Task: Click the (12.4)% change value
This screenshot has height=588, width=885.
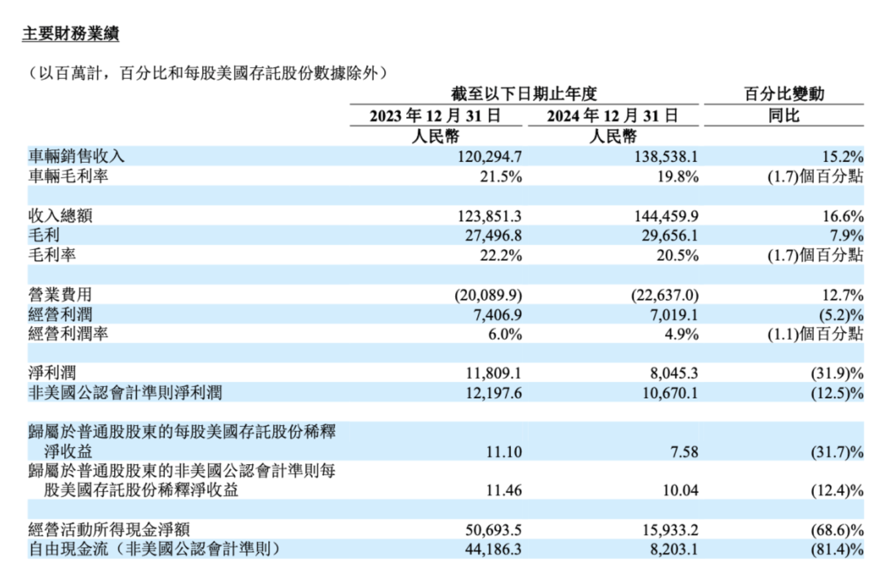Action: coord(837,490)
